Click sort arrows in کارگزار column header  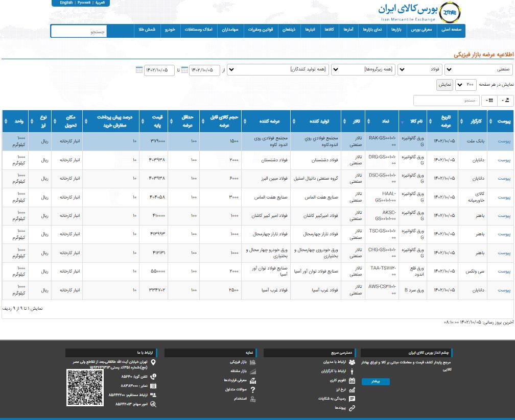coord(461,121)
